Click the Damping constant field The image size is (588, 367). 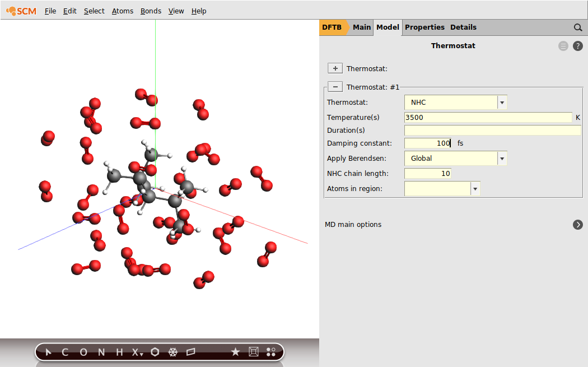[427, 143]
